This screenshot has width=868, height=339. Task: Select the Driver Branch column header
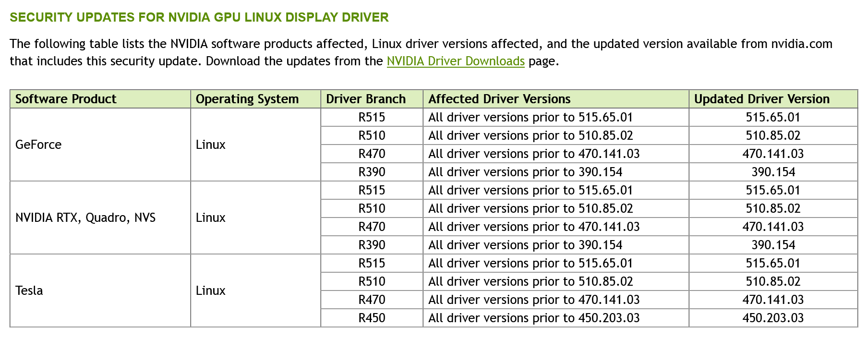click(372, 99)
